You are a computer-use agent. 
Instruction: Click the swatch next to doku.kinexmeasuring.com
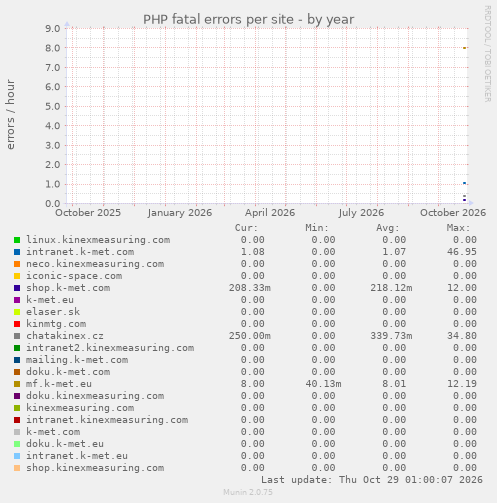point(17,396)
